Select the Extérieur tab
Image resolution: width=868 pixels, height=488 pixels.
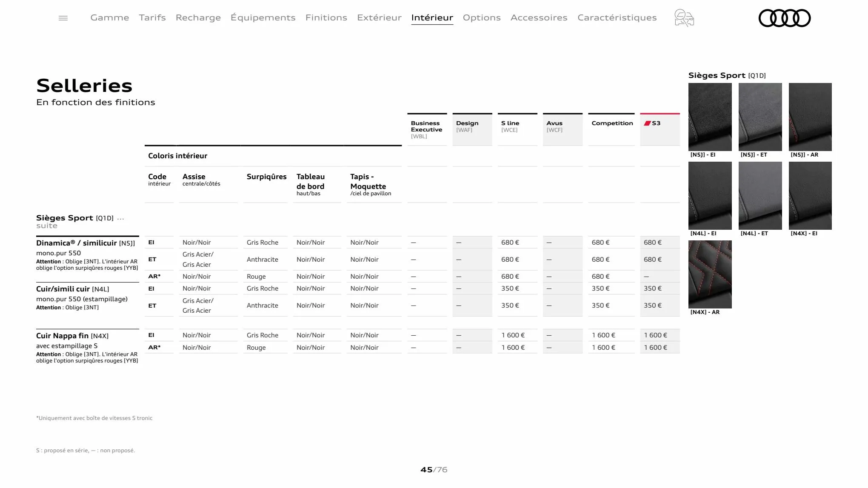coord(379,17)
